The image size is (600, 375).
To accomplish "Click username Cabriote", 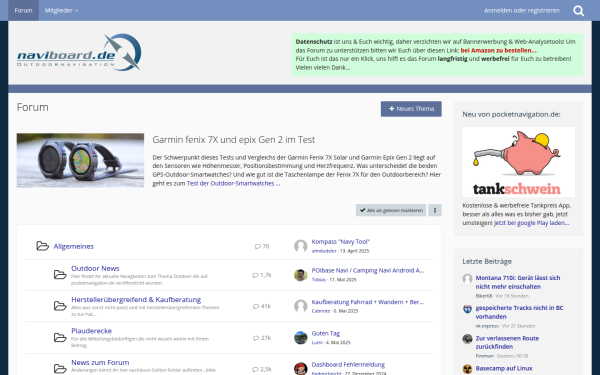I will click(x=321, y=311).
